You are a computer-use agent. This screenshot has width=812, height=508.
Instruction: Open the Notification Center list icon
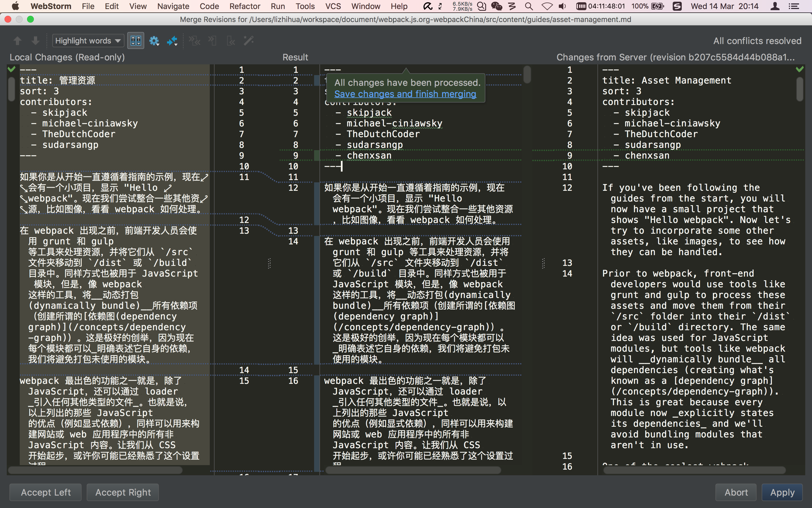[x=794, y=6]
